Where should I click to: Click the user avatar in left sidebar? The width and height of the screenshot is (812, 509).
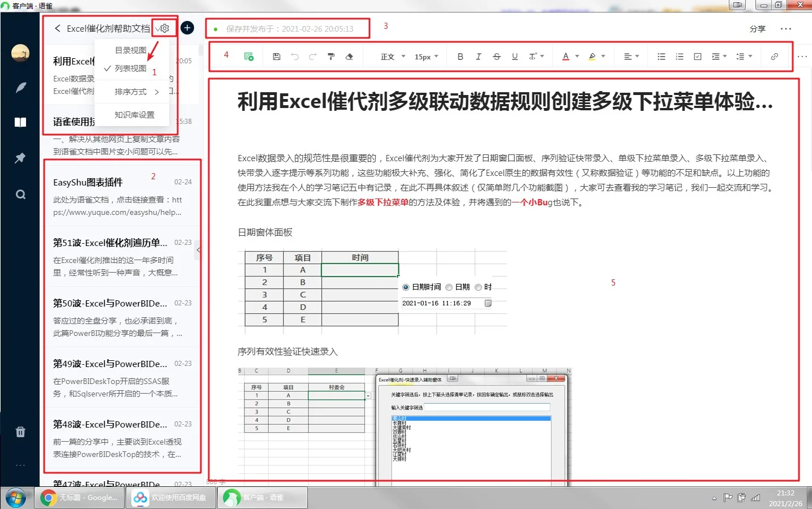(20, 53)
